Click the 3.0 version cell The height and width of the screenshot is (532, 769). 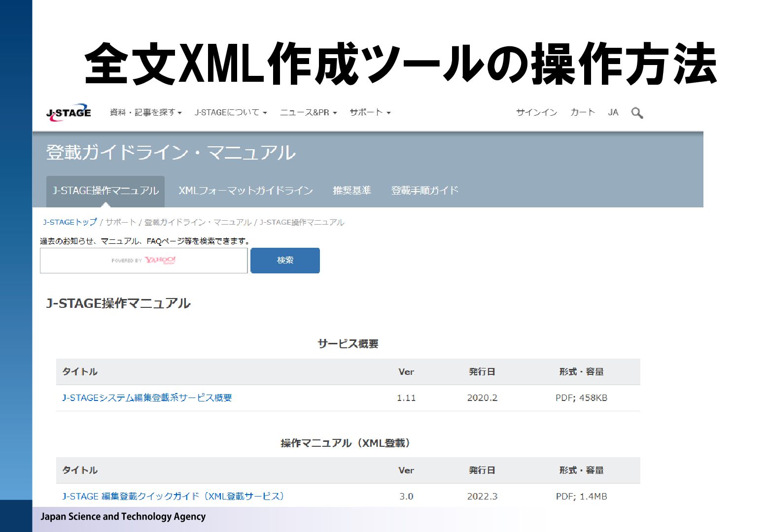(406, 497)
